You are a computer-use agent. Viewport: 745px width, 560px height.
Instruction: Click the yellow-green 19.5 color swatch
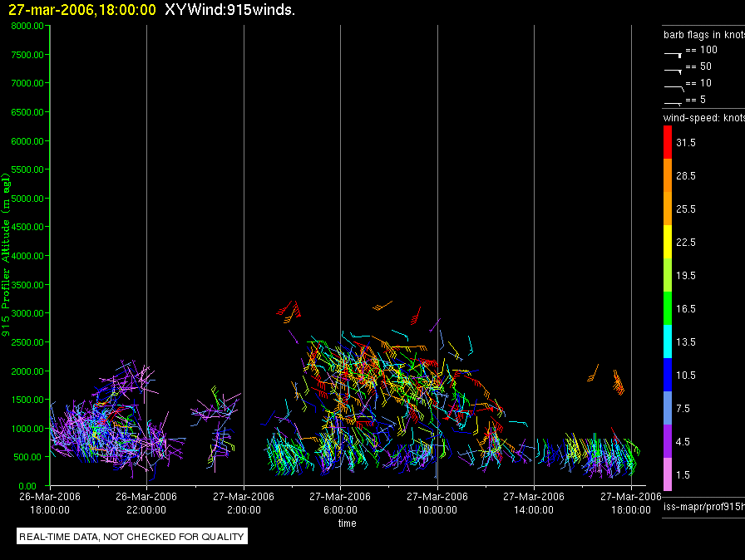(668, 275)
